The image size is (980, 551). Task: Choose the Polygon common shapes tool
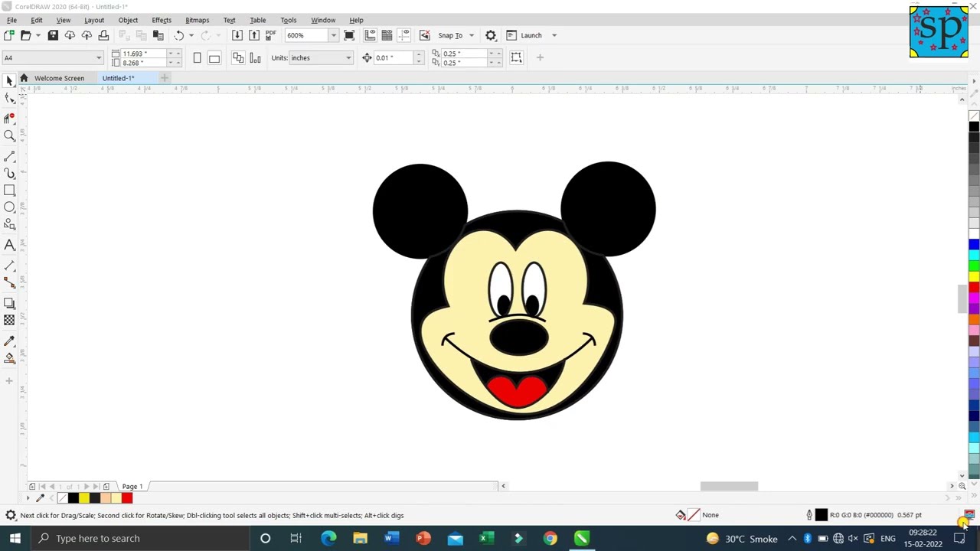pos(9,225)
